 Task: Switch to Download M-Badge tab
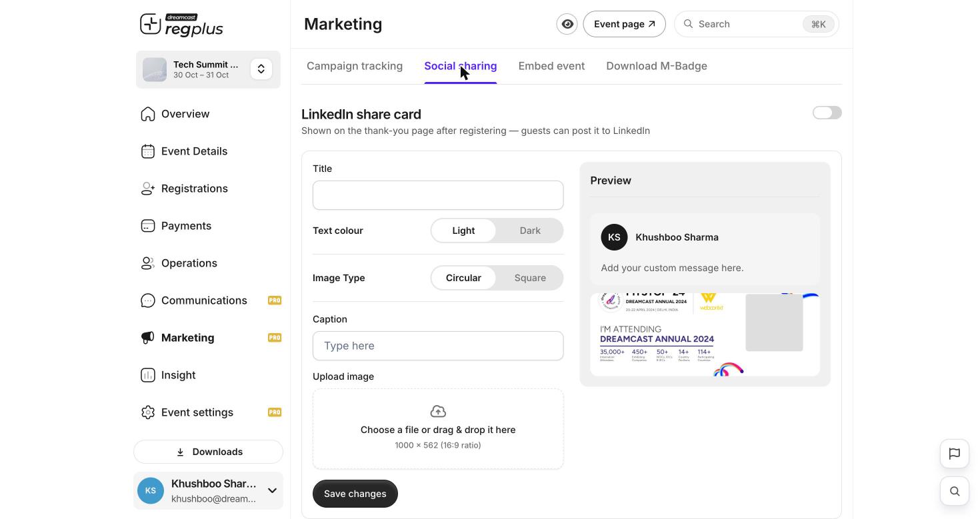(x=657, y=66)
